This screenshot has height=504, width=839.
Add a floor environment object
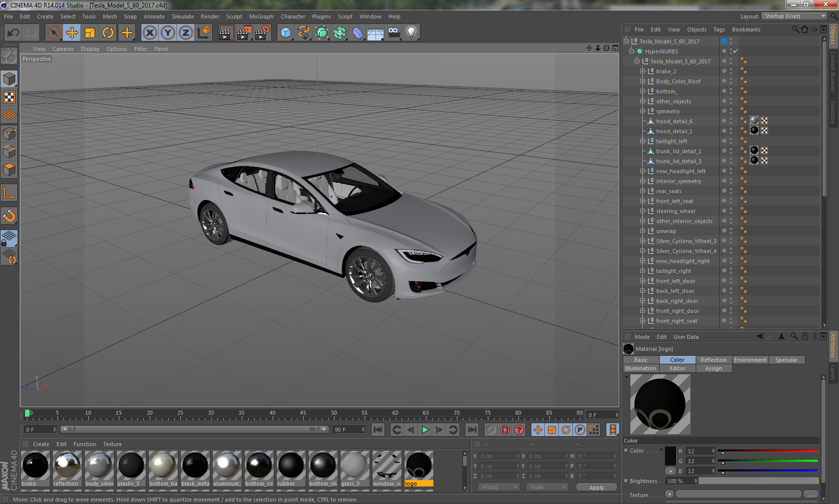tap(376, 33)
